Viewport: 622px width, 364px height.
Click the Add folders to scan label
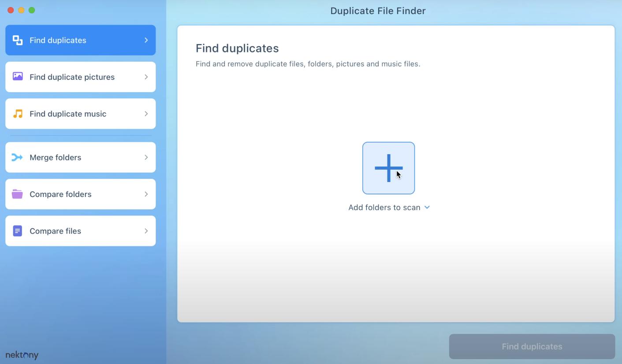384,207
